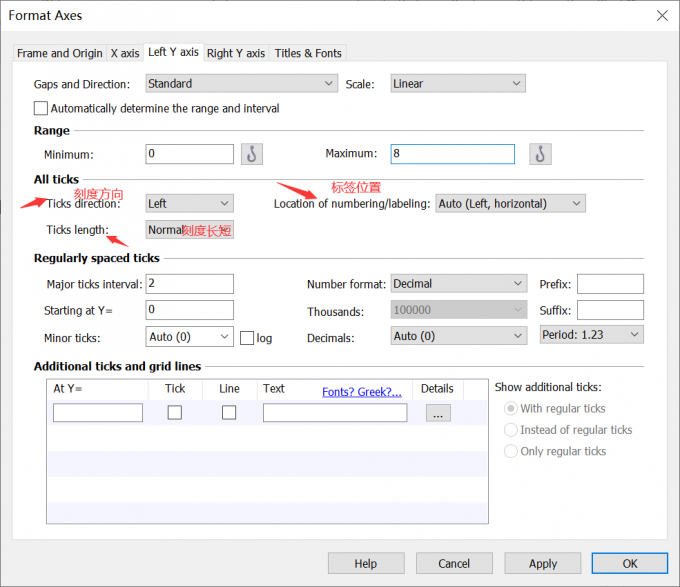Check the Tick box in additional ticks

(175, 412)
